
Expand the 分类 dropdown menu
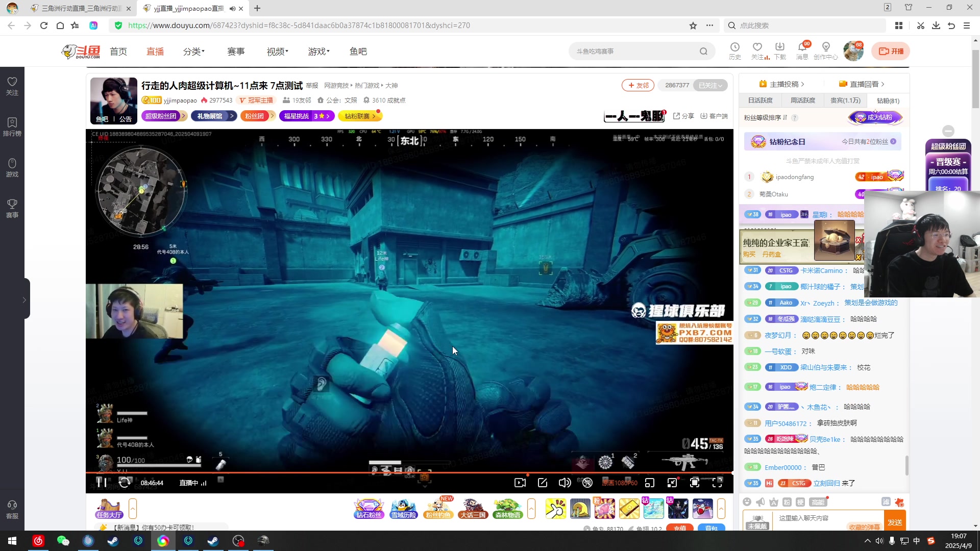(x=194, y=52)
